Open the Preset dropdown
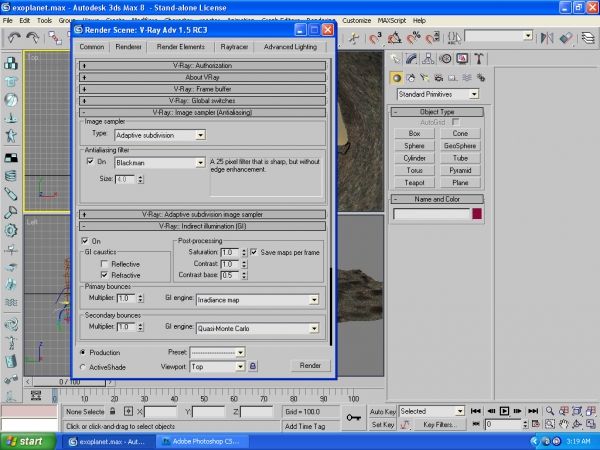This screenshot has height=450, width=600. [x=240, y=352]
